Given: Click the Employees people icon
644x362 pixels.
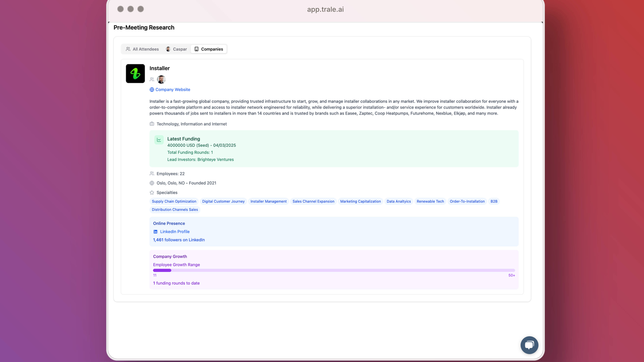Looking at the screenshot, I should pos(152,173).
